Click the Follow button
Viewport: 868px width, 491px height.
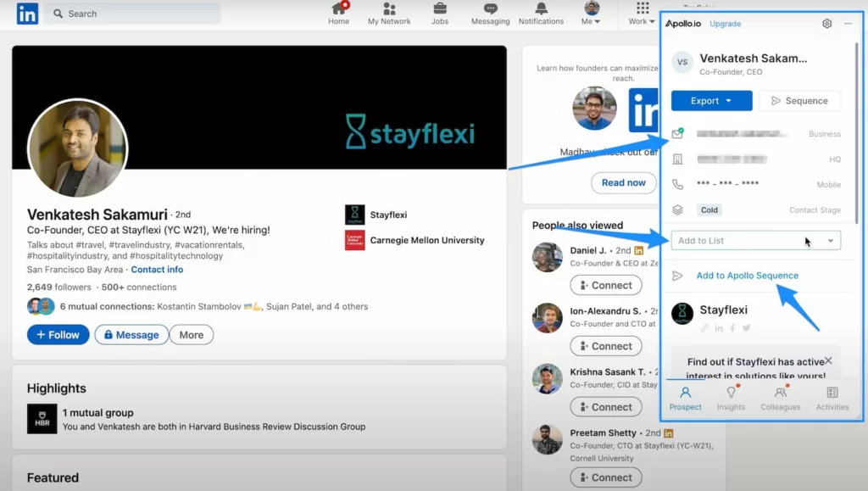[x=58, y=335]
